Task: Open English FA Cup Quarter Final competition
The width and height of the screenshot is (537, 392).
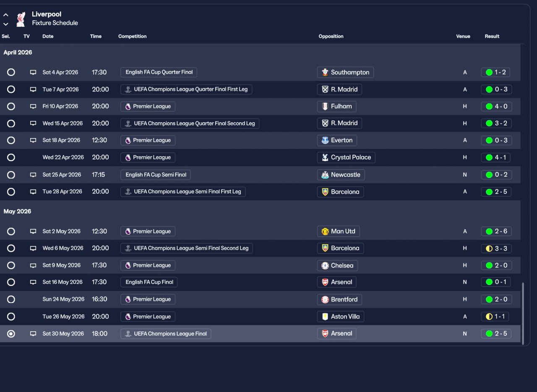Action: [x=159, y=72]
